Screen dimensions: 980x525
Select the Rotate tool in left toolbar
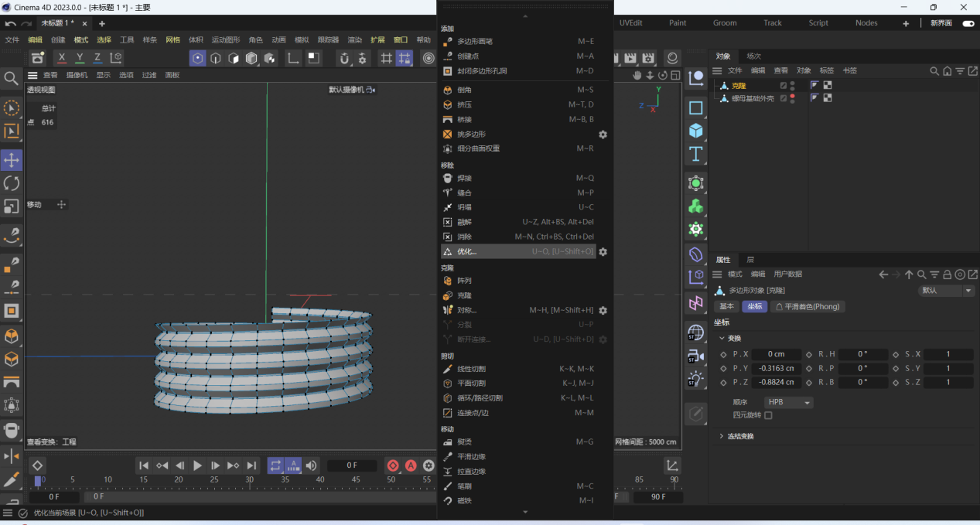(x=12, y=183)
